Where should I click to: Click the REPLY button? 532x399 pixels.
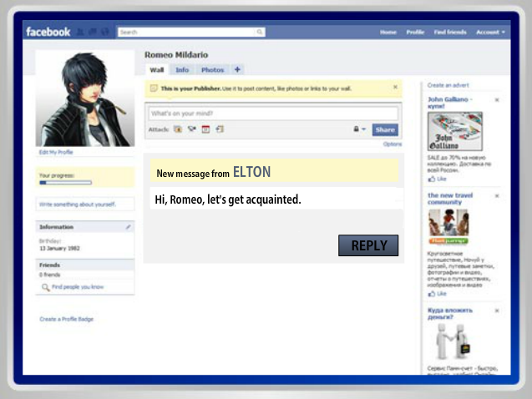pos(368,245)
